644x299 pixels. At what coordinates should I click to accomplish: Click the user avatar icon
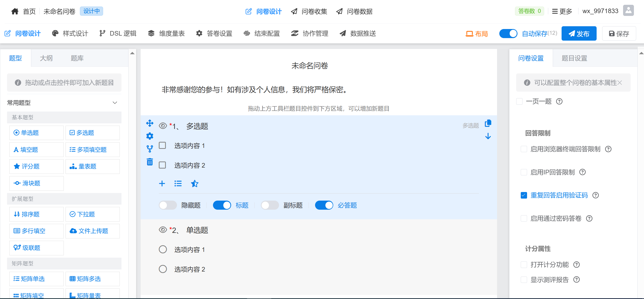tap(628, 11)
